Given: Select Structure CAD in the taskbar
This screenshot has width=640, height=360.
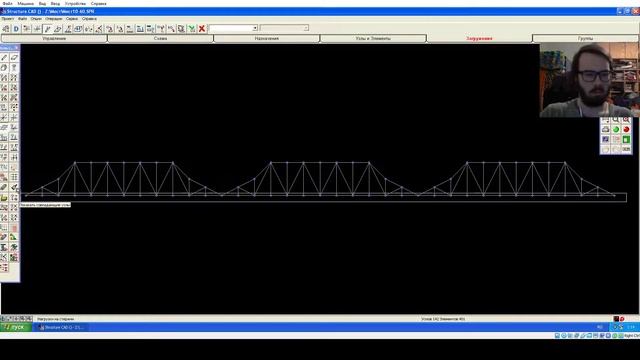Looking at the screenshot, I should pyautogui.click(x=61, y=327).
